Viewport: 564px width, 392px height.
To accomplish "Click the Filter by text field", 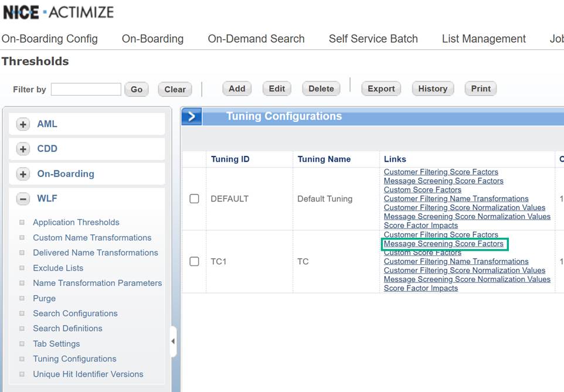I will click(86, 89).
